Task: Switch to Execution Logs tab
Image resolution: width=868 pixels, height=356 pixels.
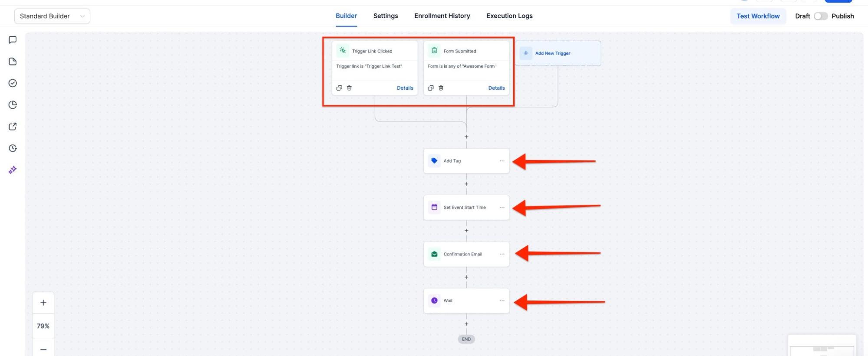Action: pos(509,16)
